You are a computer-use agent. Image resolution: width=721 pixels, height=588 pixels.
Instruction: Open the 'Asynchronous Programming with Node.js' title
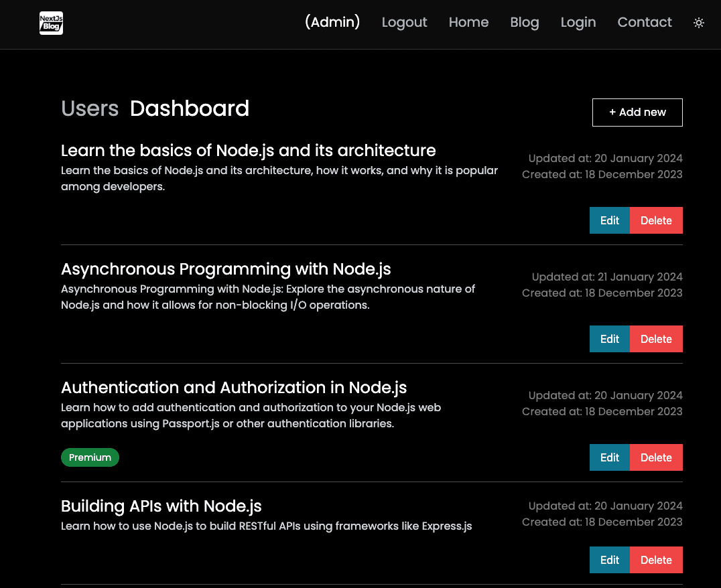tap(226, 269)
